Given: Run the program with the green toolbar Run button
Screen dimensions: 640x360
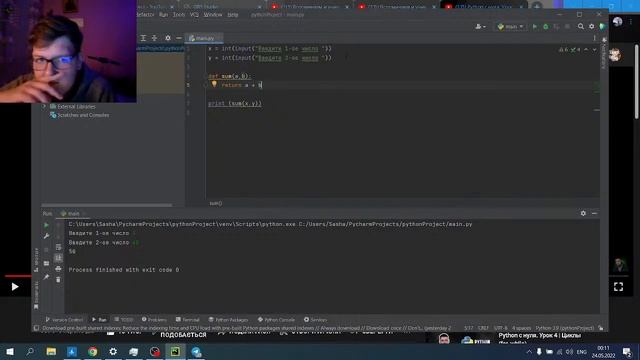Looking at the screenshot, I should coord(535,27).
